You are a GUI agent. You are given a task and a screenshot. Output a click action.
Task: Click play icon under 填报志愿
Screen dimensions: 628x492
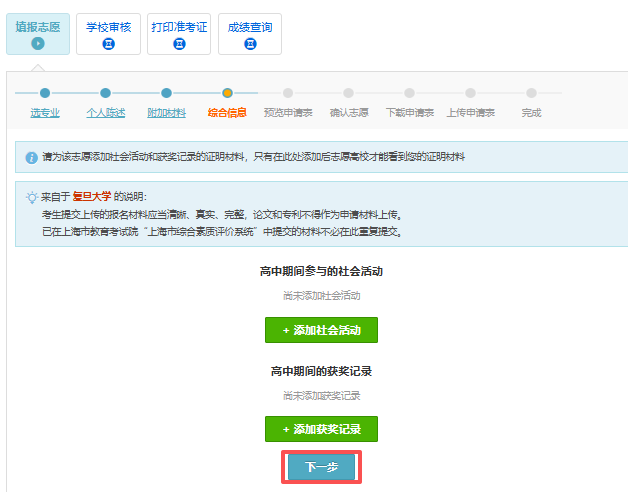point(38,43)
